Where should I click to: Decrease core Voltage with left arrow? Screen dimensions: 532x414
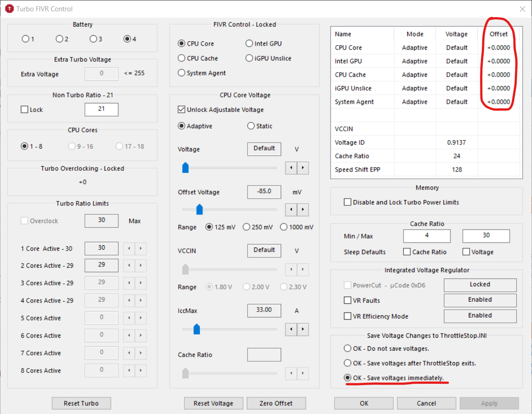coord(291,167)
